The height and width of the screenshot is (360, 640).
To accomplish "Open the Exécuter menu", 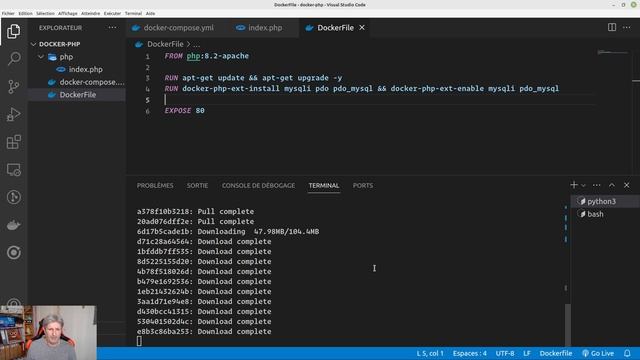I will pos(112,13).
